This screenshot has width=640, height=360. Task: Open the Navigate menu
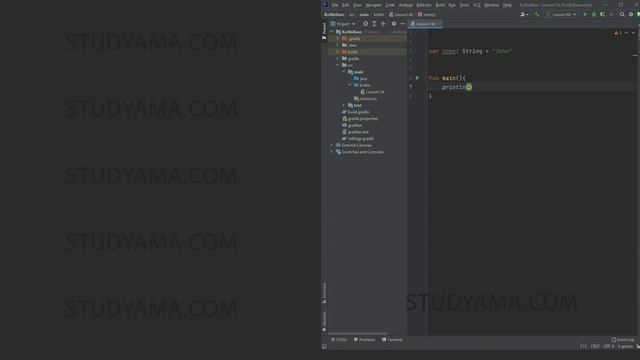tap(373, 5)
